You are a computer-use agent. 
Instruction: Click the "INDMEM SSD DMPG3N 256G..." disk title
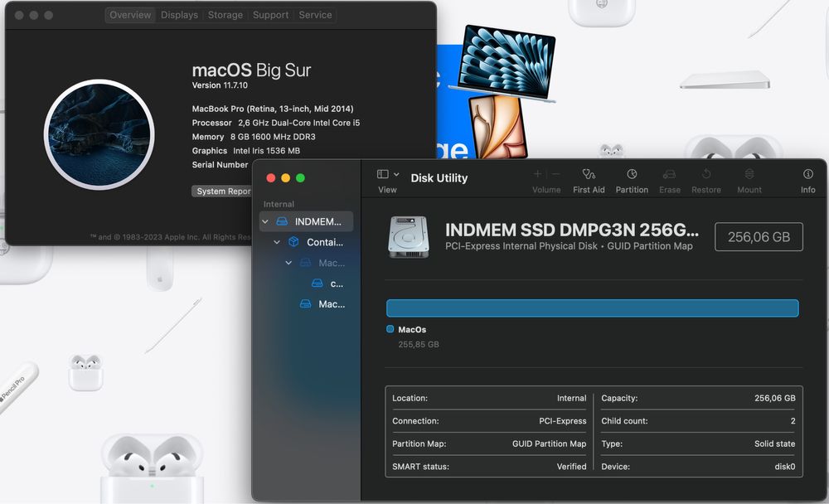pyautogui.click(x=572, y=230)
